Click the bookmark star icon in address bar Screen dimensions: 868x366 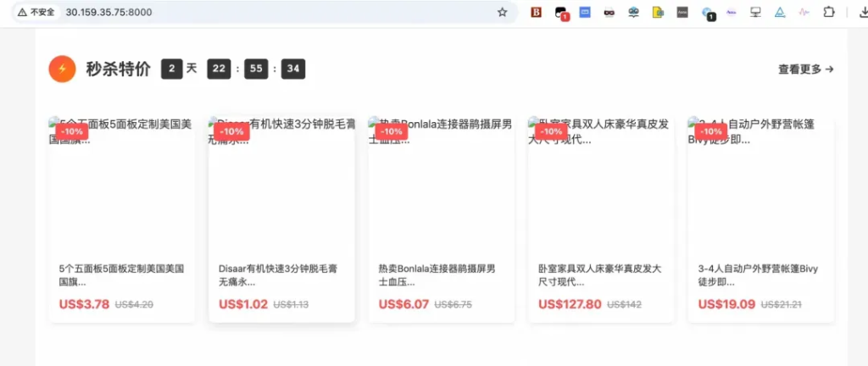(502, 12)
